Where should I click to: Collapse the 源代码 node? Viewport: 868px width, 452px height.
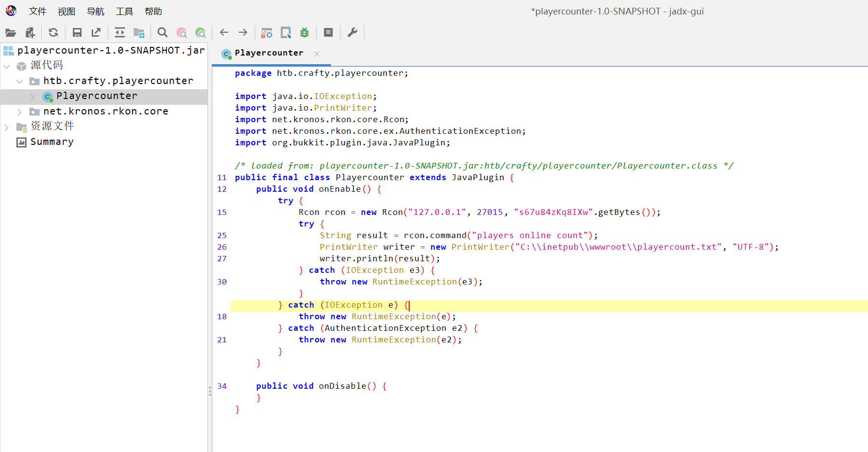pos(7,66)
